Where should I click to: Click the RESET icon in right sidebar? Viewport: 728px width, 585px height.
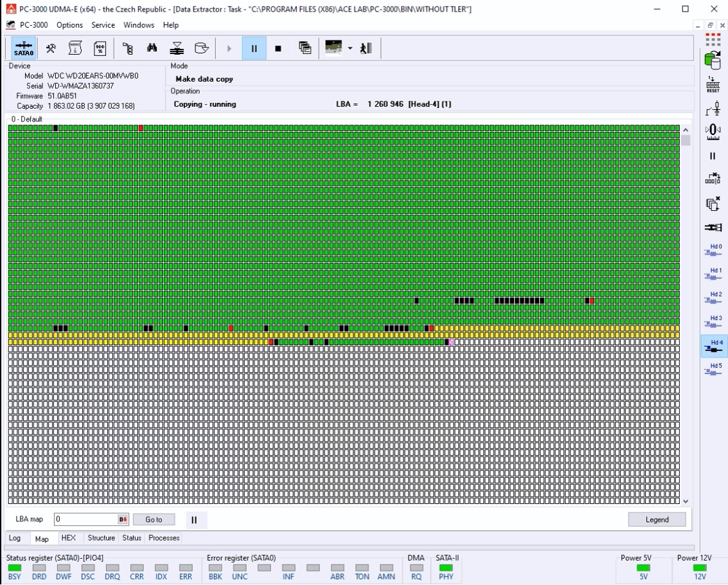click(x=713, y=85)
